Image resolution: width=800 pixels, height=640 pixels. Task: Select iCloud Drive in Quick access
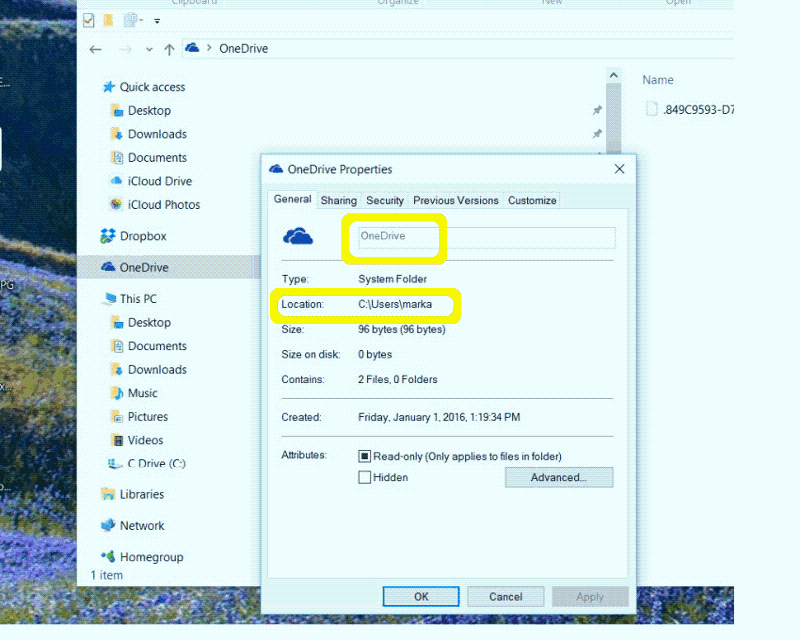click(159, 181)
